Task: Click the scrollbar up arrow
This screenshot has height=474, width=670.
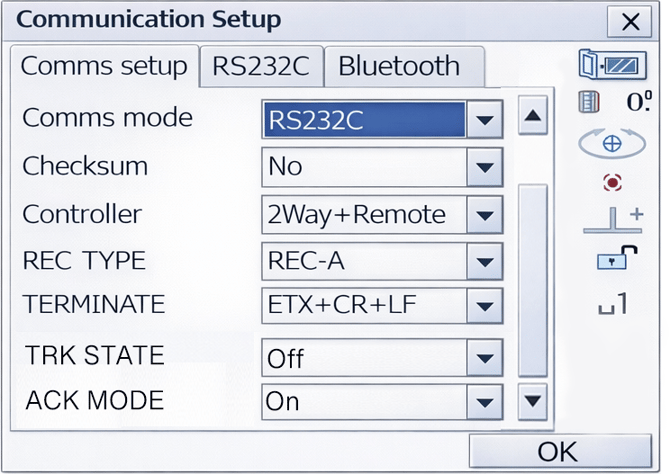Action: point(533,118)
